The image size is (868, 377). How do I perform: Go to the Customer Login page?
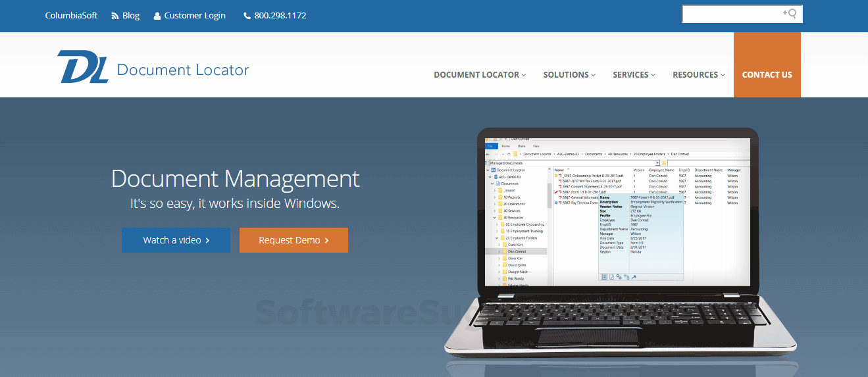point(194,16)
